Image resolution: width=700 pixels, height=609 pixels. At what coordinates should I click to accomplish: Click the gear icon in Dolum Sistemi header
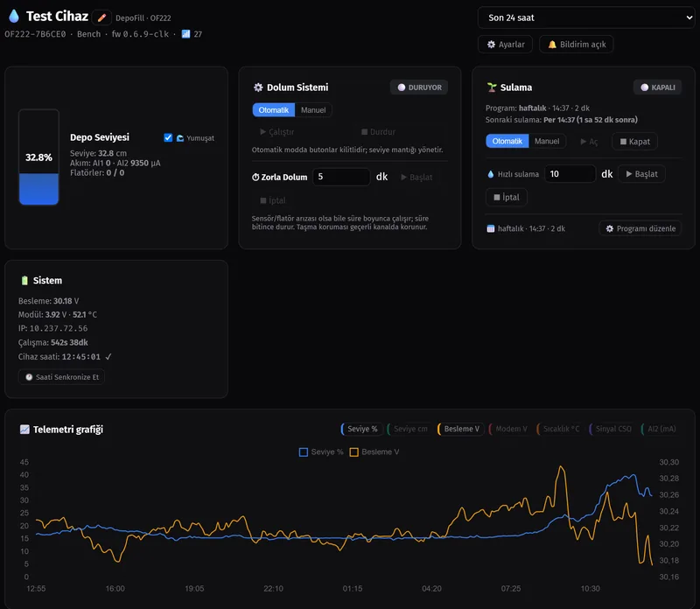(x=258, y=87)
